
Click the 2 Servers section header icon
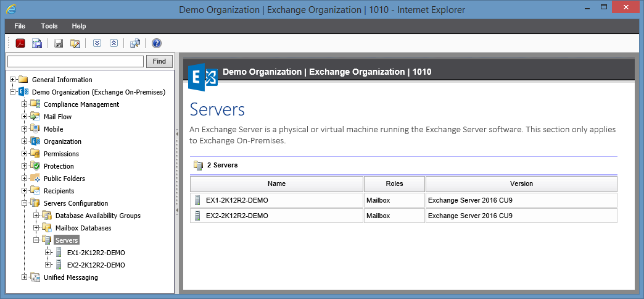coord(198,166)
